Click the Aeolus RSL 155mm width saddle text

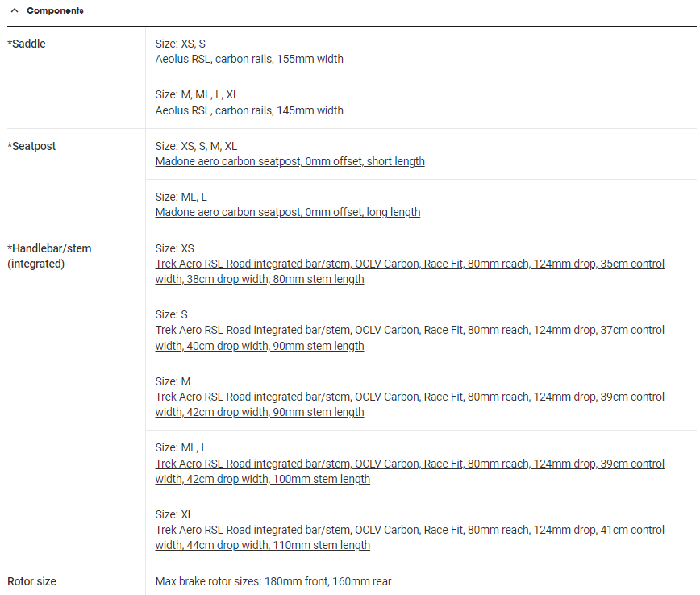(x=249, y=59)
